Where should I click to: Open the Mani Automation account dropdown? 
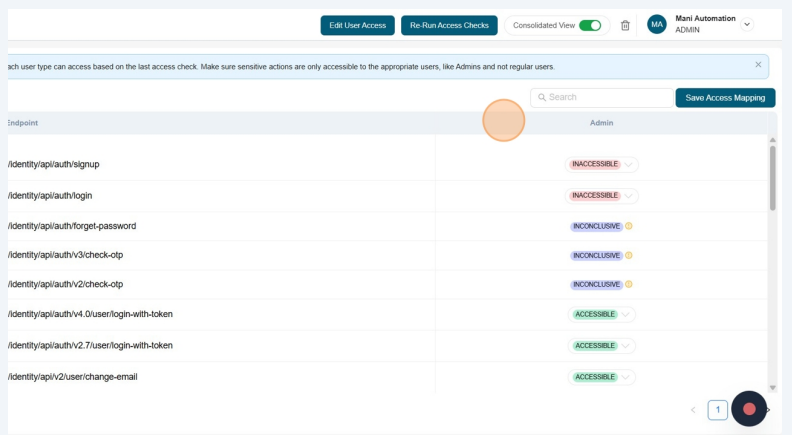click(x=747, y=25)
